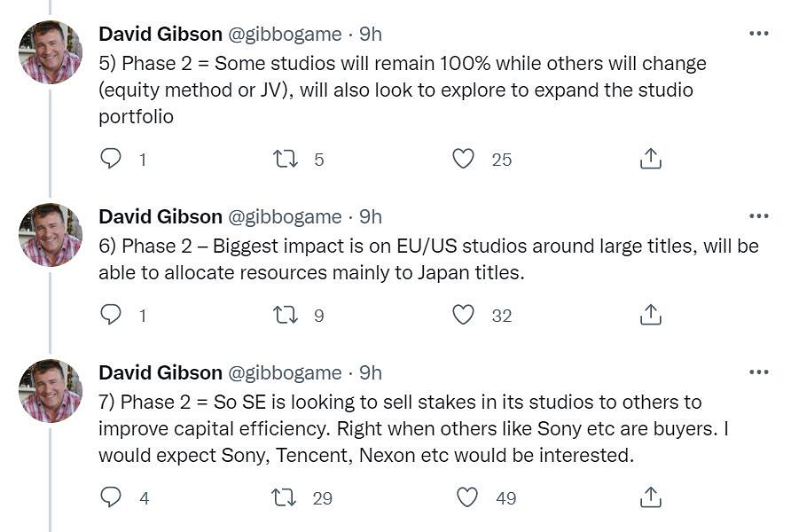Click David Gibson's avatar on the first tweet

(x=51, y=53)
